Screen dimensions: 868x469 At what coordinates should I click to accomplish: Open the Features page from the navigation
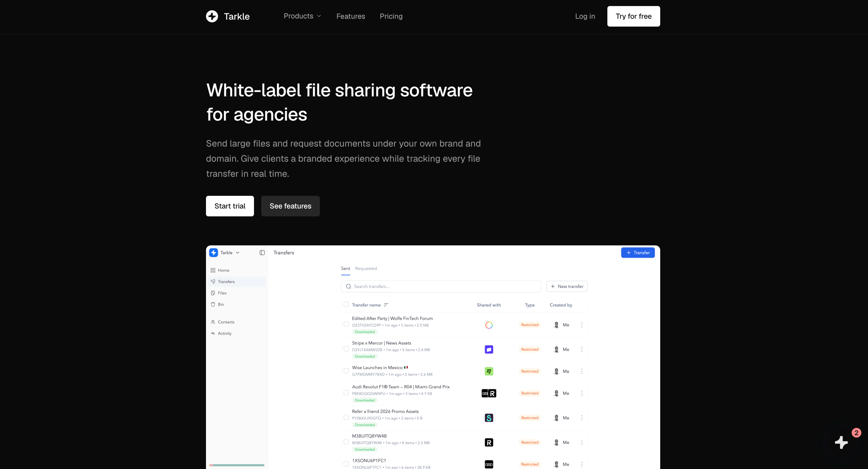[350, 16]
